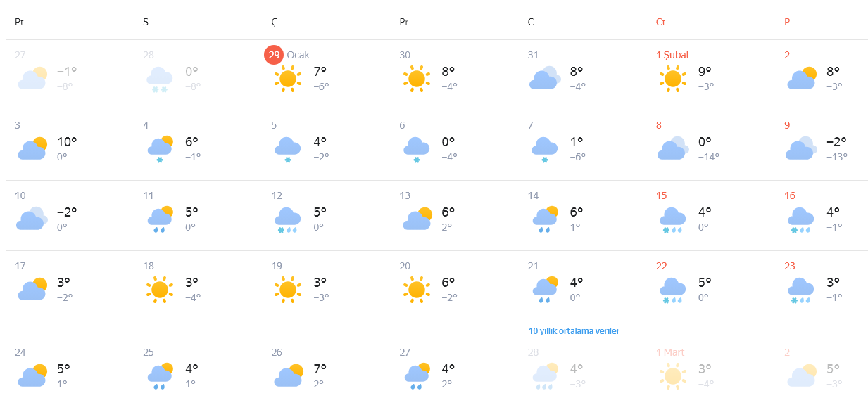The height and width of the screenshot is (398, 868).
Task: Select the snow cloud icon on day 5
Action: (288, 149)
